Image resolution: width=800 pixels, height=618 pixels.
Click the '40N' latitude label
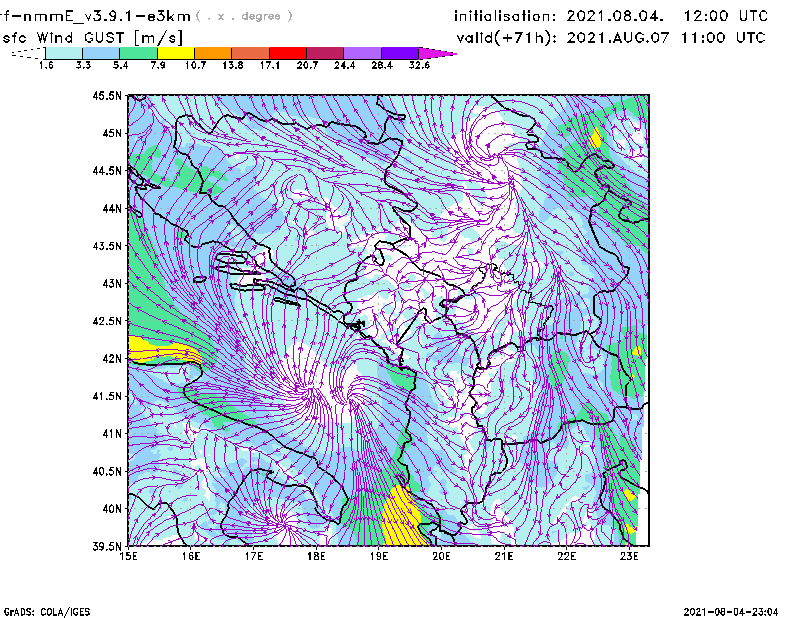click(x=112, y=509)
